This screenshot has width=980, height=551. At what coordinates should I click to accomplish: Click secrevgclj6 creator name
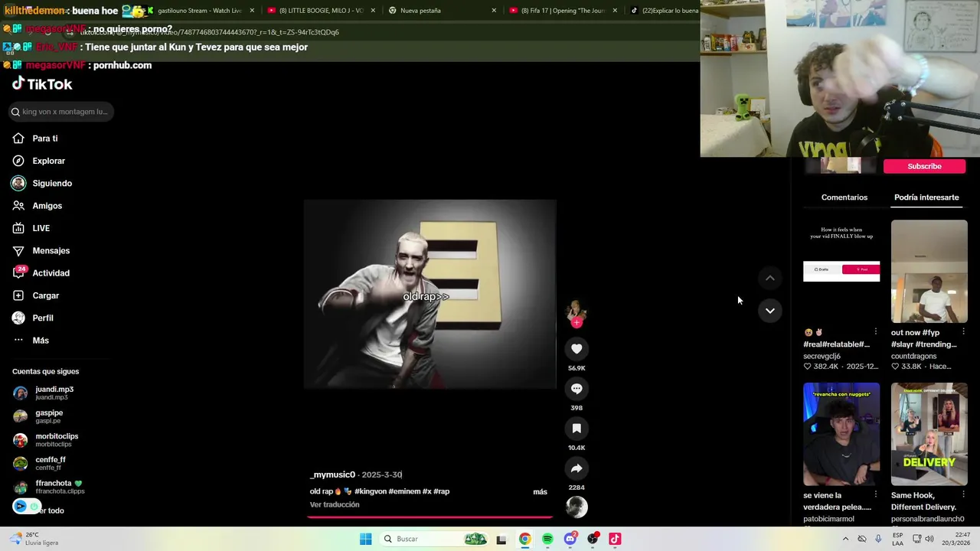822,356
